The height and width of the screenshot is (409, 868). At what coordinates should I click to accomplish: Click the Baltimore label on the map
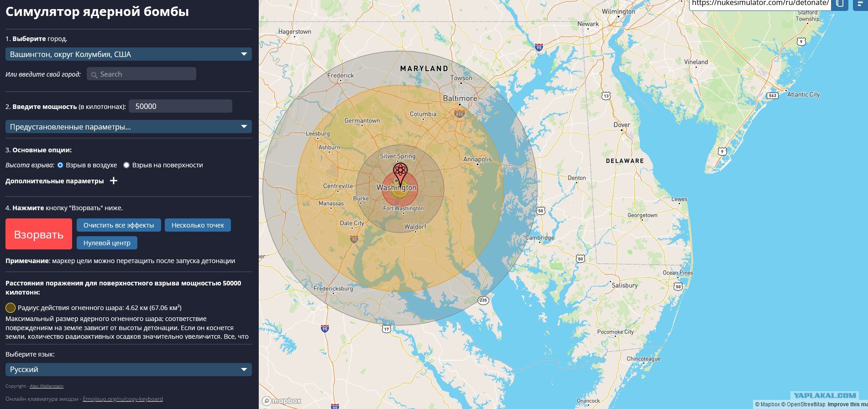[460, 98]
